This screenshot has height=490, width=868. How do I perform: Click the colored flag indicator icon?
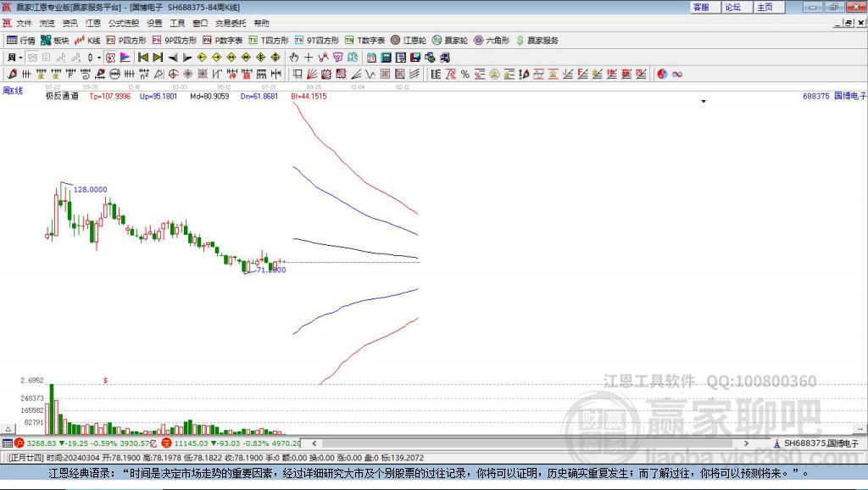point(125,58)
